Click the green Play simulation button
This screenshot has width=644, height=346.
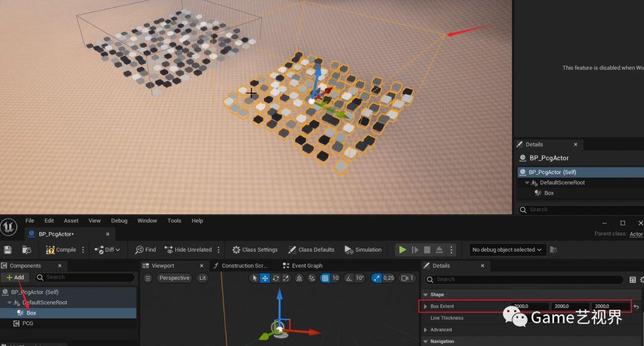pyautogui.click(x=402, y=249)
